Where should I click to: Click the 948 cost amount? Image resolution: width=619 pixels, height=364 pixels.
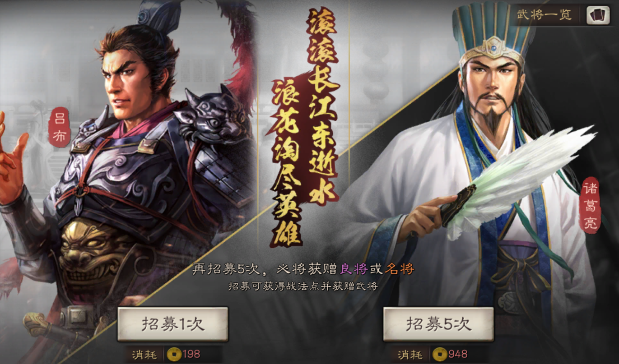pos(458,354)
